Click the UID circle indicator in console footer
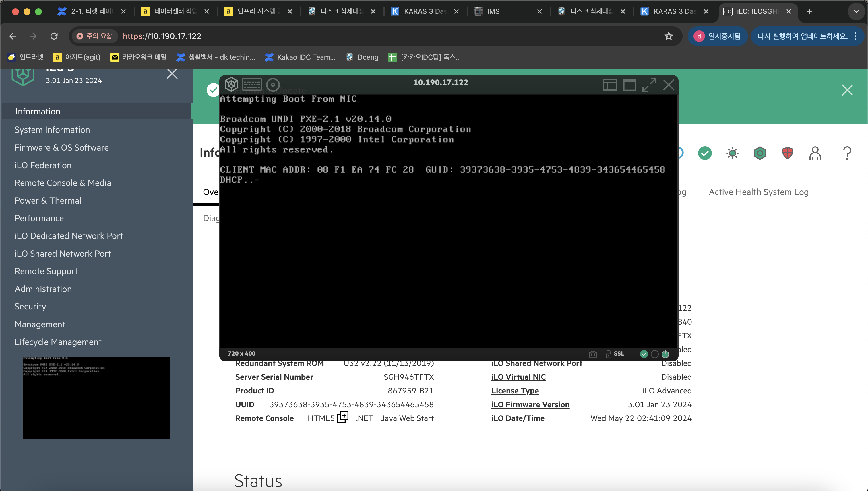 point(654,354)
